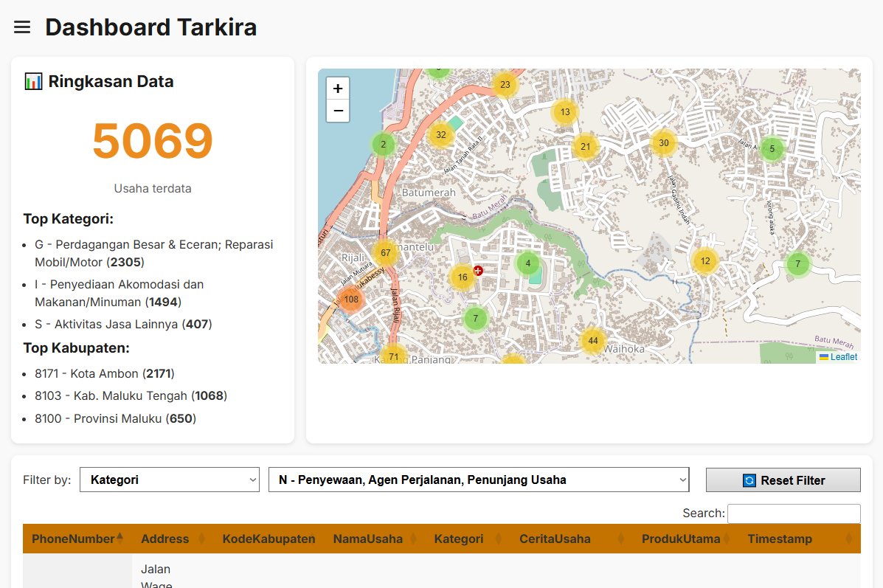Focus the table Search field
Image resolution: width=883 pixels, height=588 pixels.
pos(794,513)
